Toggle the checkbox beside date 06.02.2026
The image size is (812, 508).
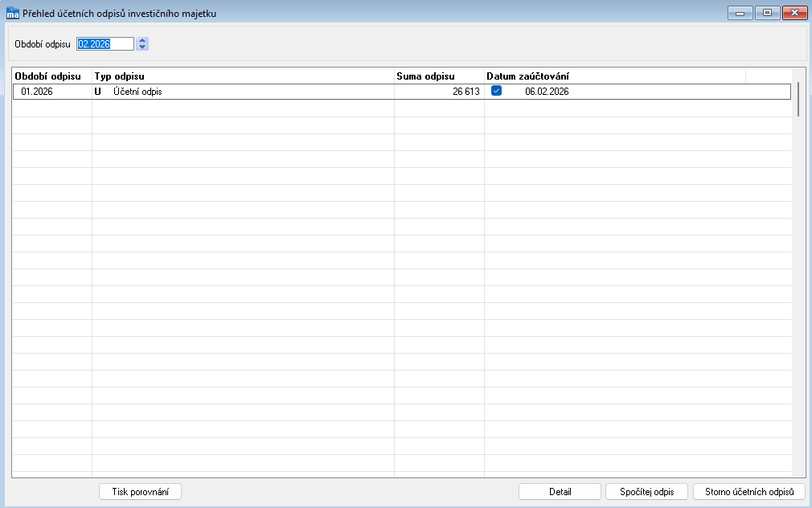496,91
